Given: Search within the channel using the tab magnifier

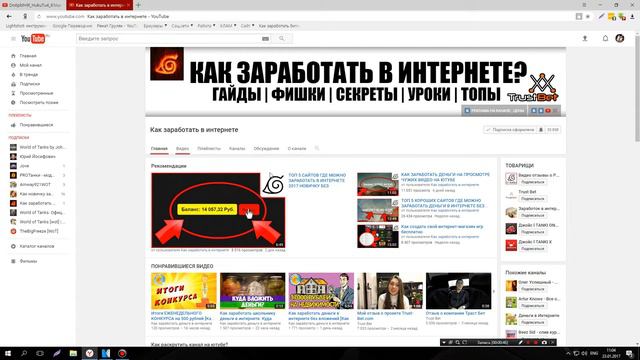Looking at the screenshot, I should click(x=317, y=148).
